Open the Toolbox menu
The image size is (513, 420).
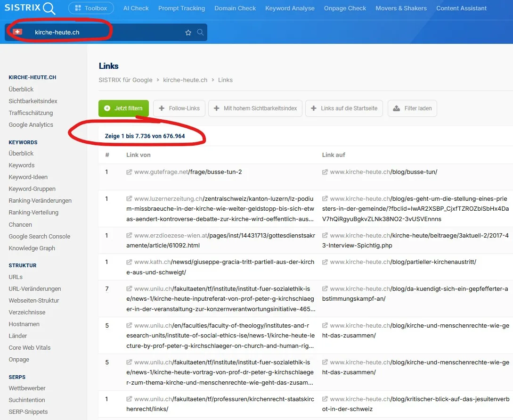tap(91, 8)
